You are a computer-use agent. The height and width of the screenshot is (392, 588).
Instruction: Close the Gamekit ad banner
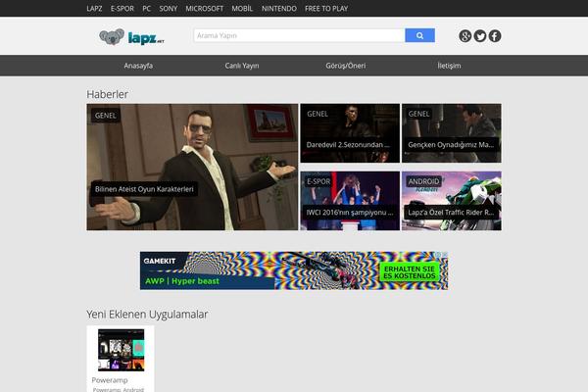point(445,255)
